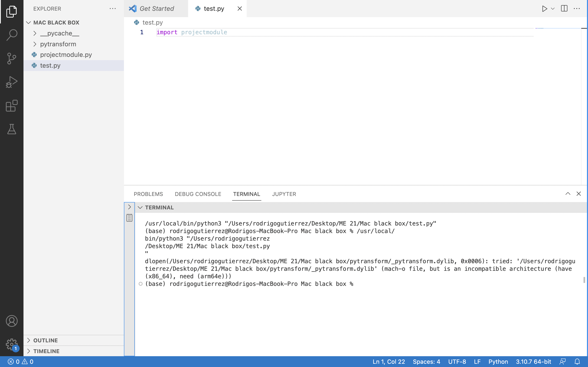Toggle maximize panel size chevron
Screen dimensions: 588x367
pos(568,194)
